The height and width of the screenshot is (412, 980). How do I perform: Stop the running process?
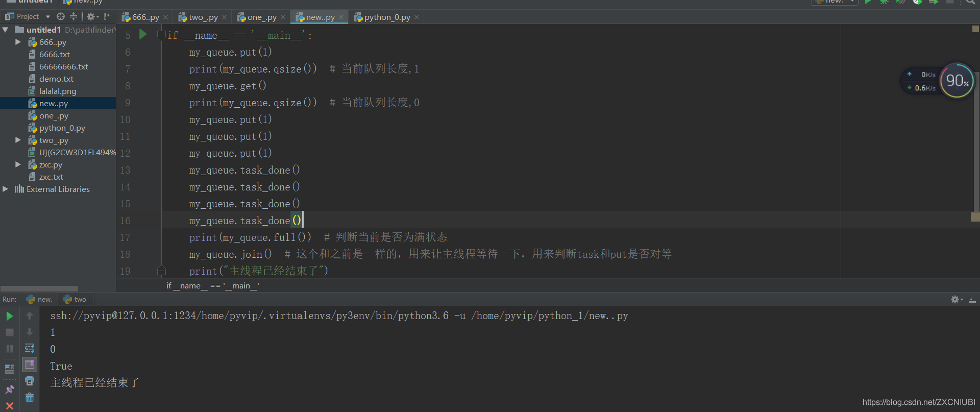[9, 332]
